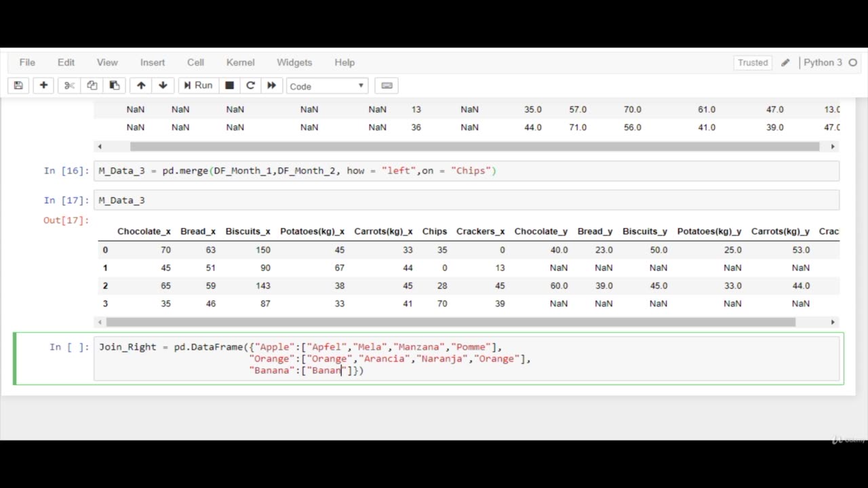Click Out[17] horizontal scrollbar thumb

tap(451, 323)
